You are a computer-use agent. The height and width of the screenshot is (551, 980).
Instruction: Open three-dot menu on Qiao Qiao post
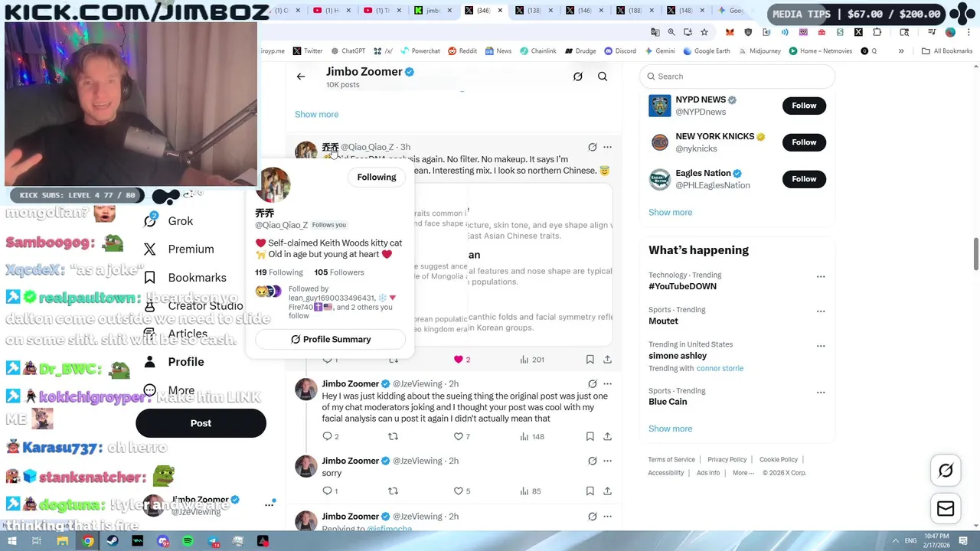(607, 147)
